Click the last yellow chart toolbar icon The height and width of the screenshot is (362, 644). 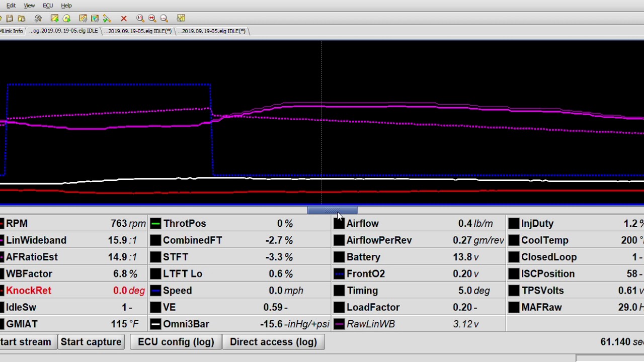coord(181,19)
